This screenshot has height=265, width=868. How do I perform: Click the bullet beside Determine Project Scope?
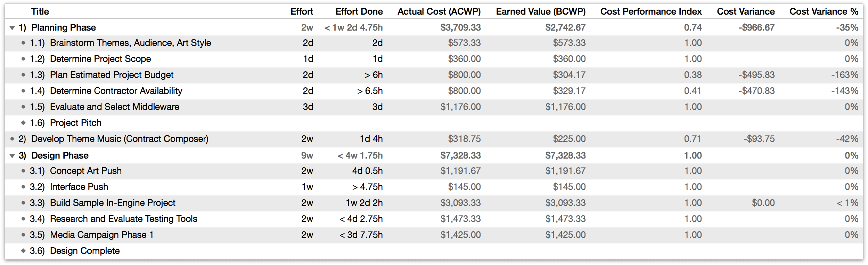point(23,59)
